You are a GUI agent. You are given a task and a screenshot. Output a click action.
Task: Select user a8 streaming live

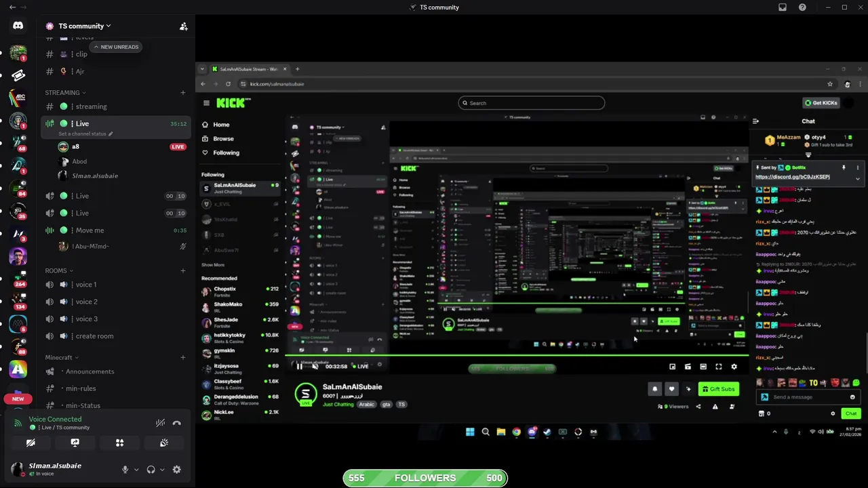(x=122, y=146)
